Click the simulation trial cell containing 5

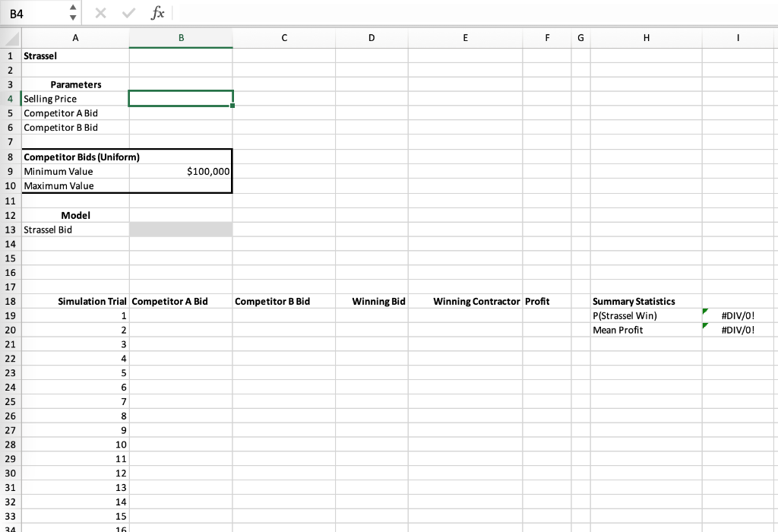pos(75,373)
